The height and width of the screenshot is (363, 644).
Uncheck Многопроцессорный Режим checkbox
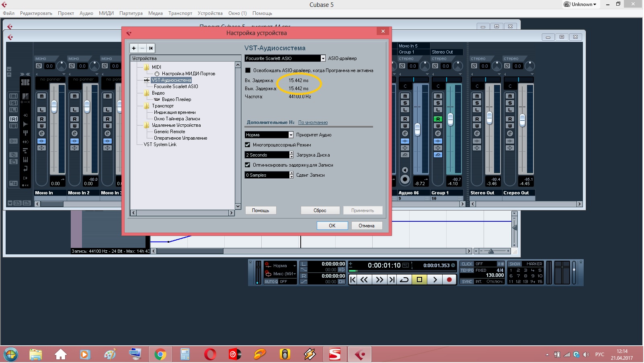(x=248, y=145)
